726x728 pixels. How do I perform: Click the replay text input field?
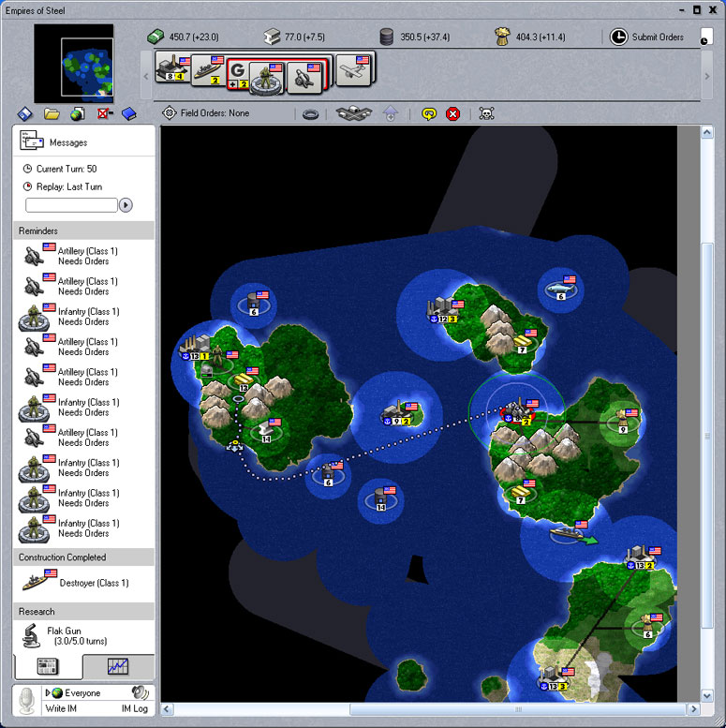click(x=71, y=205)
